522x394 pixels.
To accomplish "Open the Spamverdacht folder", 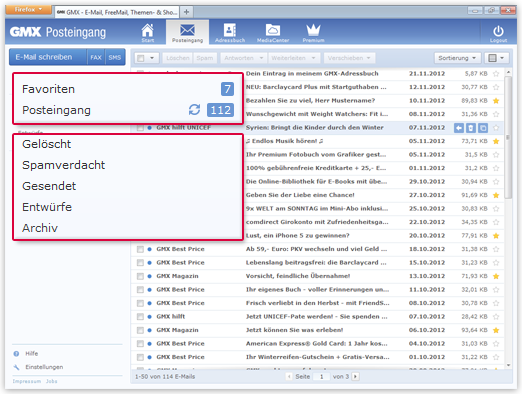I will (63, 165).
